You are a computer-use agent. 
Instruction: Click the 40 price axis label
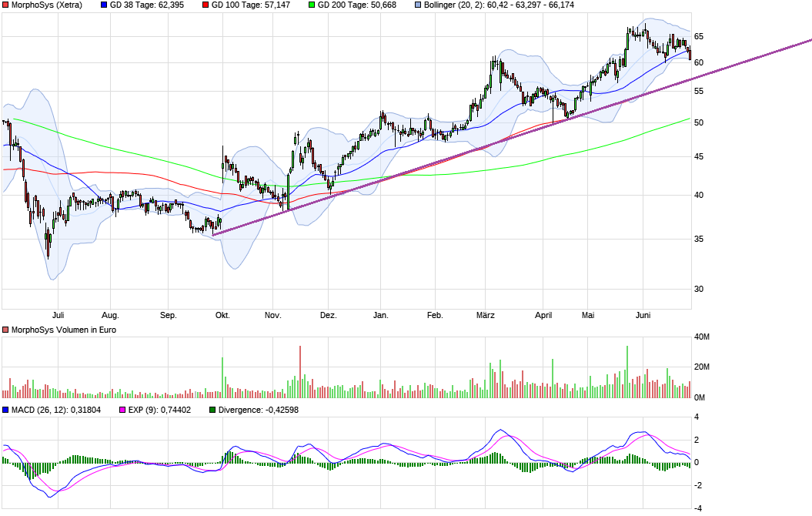coord(699,196)
